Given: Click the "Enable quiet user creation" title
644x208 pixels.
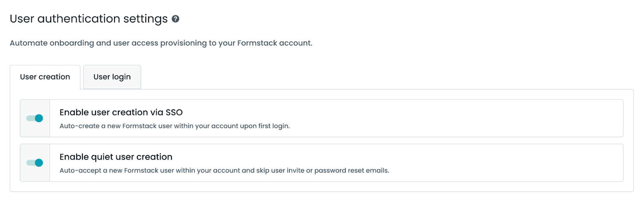Looking at the screenshot, I should click(116, 157).
